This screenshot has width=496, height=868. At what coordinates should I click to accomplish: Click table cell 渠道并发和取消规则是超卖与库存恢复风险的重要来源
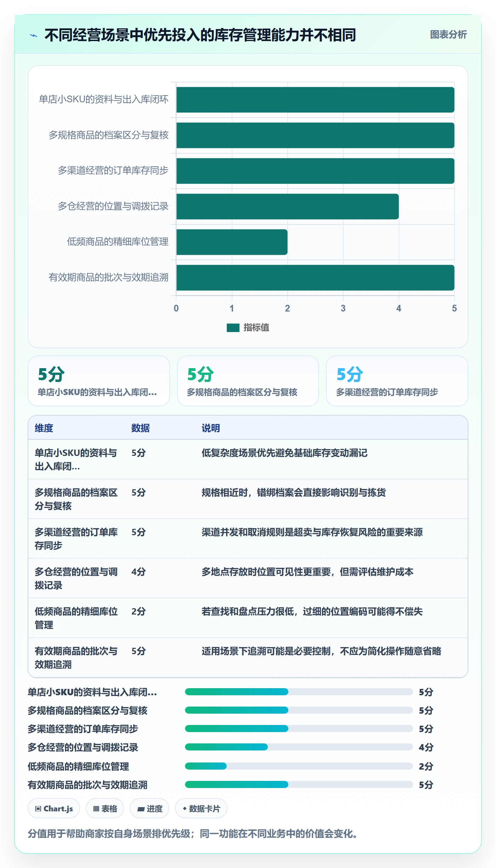tap(312, 532)
